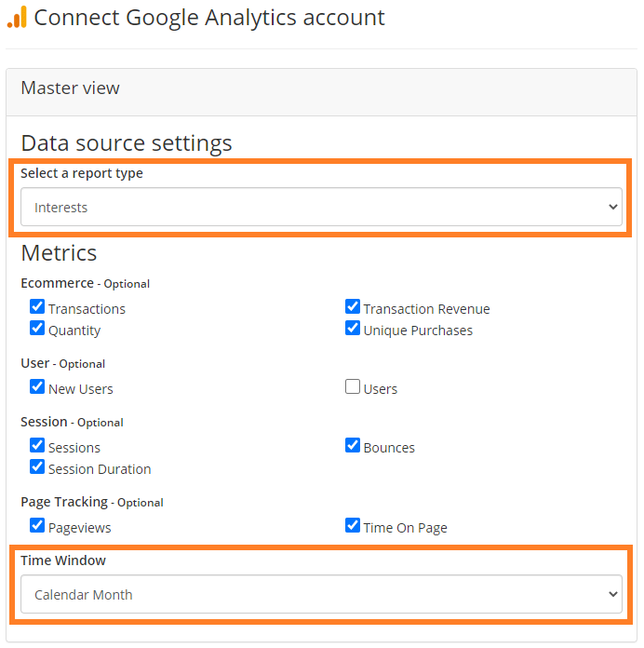Uncheck the Time On Page checkbox
Image resolution: width=644 pixels, height=648 pixels.
[x=353, y=526]
